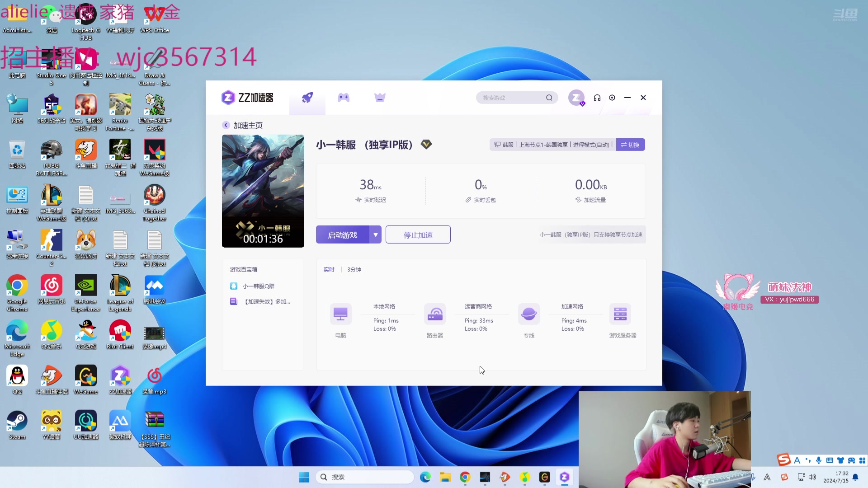Open the 【加速失效】 help article link
The width and height of the screenshot is (868, 488).
260,301
